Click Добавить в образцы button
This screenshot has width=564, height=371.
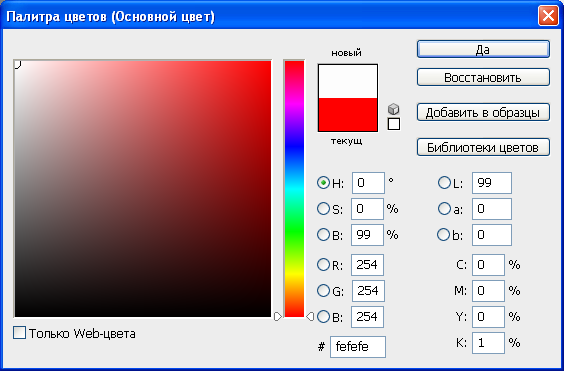click(x=483, y=112)
